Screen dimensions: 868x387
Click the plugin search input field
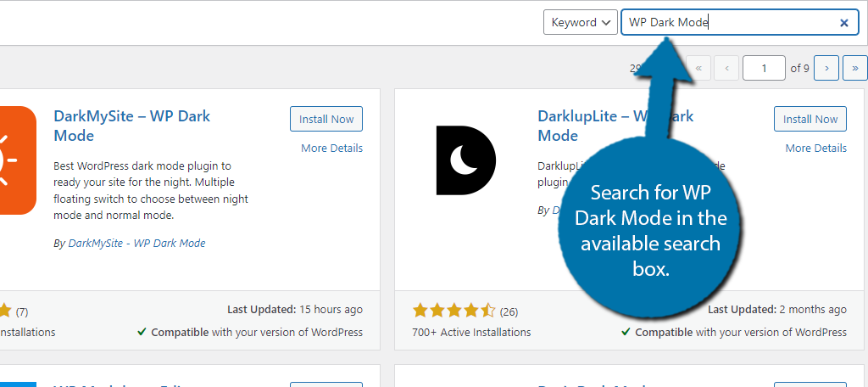739,23
